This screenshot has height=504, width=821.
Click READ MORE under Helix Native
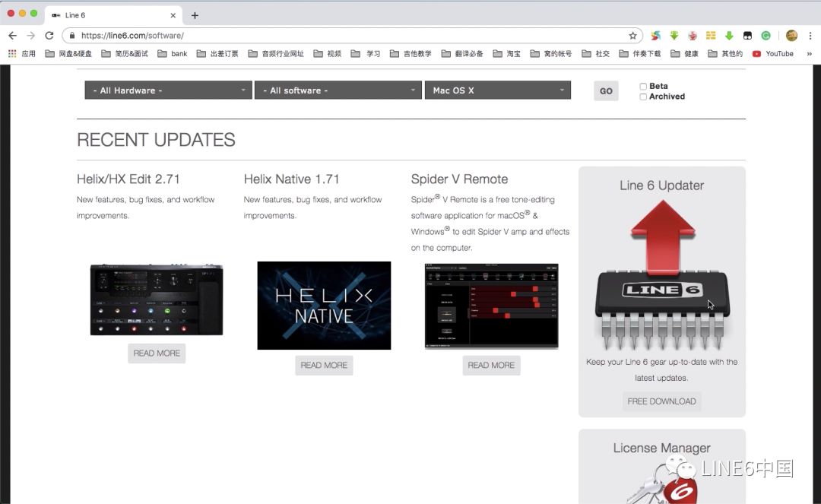324,366
